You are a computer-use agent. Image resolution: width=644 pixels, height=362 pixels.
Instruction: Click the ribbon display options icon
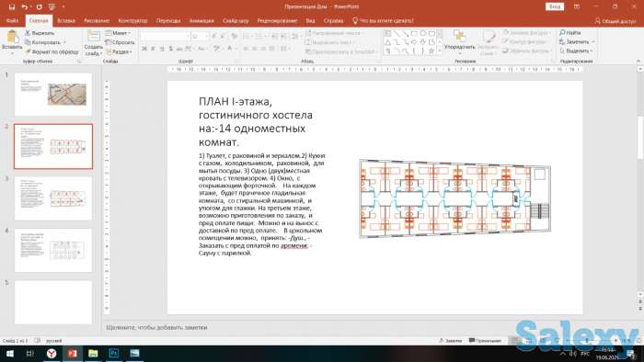[577, 6]
